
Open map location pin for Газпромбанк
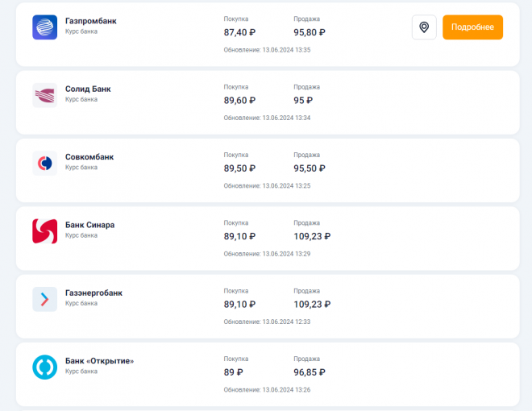[x=424, y=27]
